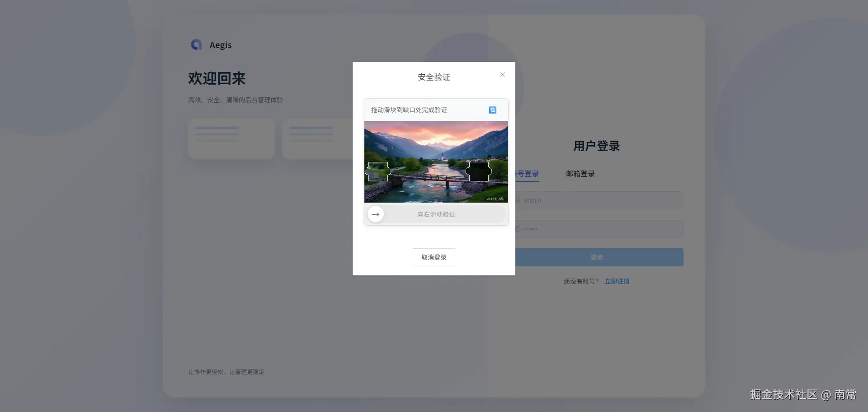This screenshot has width=868, height=412.
Task: Click the 让协作更轻松，让管理更稳定 footer text
Action: pyautogui.click(x=226, y=372)
